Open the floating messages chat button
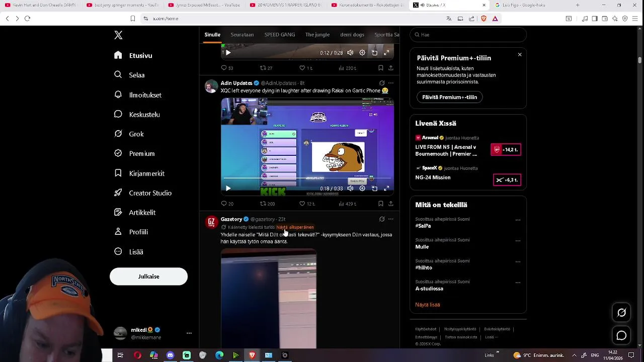 pyautogui.click(x=621, y=335)
